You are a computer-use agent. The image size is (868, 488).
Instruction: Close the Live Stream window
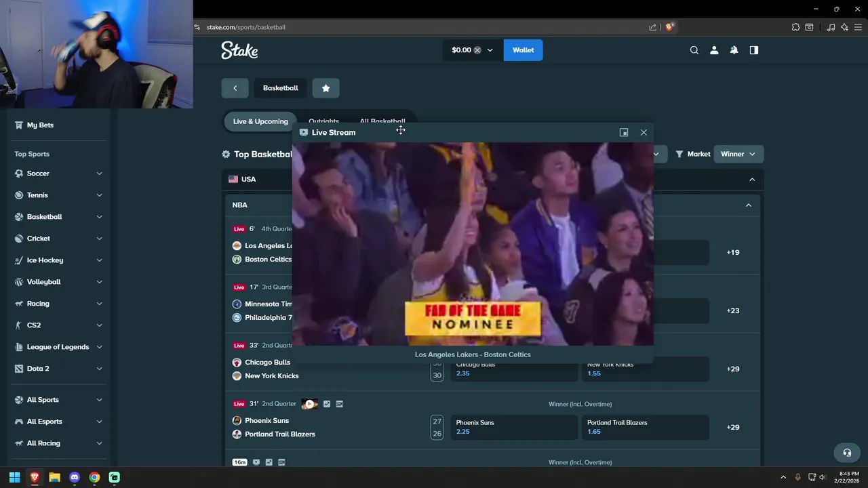pyautogui.click(x=644, y=132)
